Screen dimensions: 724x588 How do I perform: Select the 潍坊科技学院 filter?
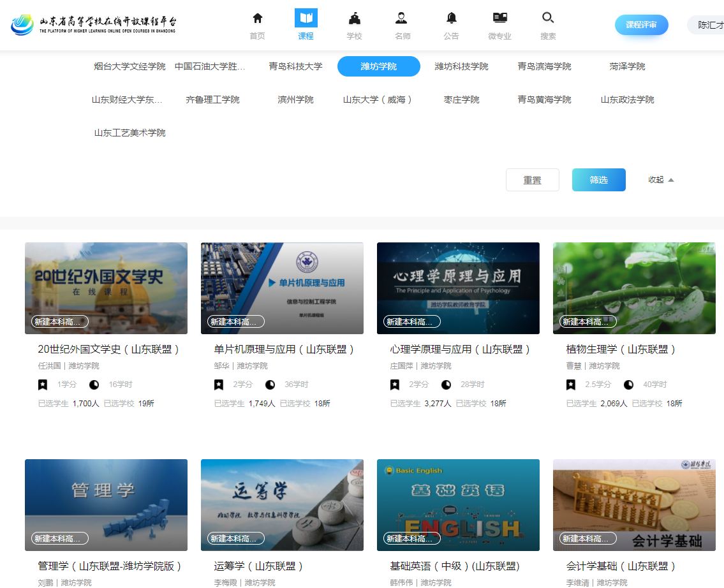click(x=461, y=66)
